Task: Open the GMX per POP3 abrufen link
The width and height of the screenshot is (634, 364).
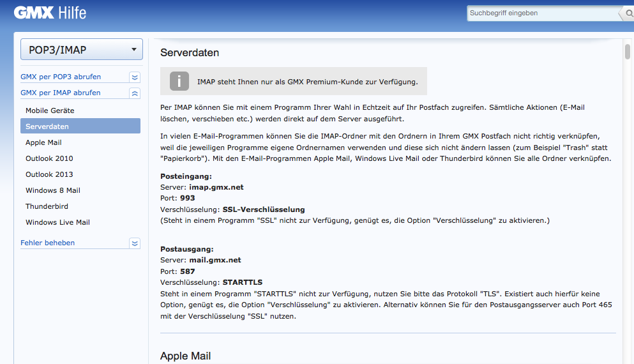Action: [x=61, y=77]
